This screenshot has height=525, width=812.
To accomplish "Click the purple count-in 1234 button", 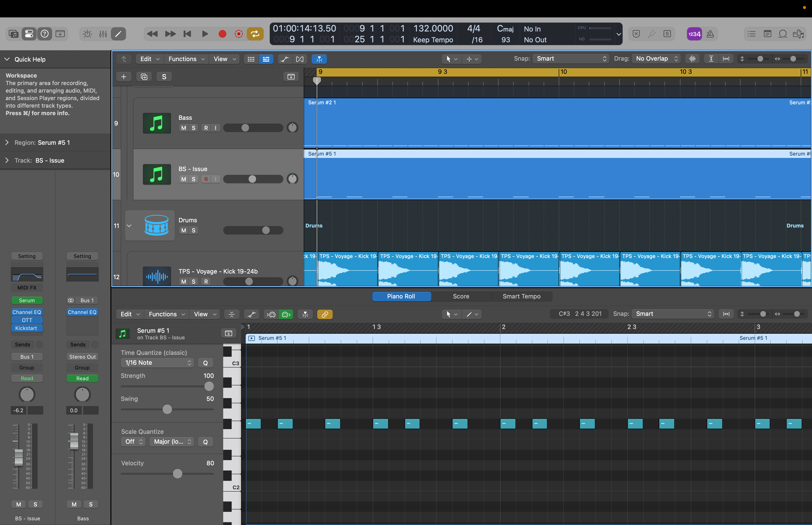I will coord(694,34).
